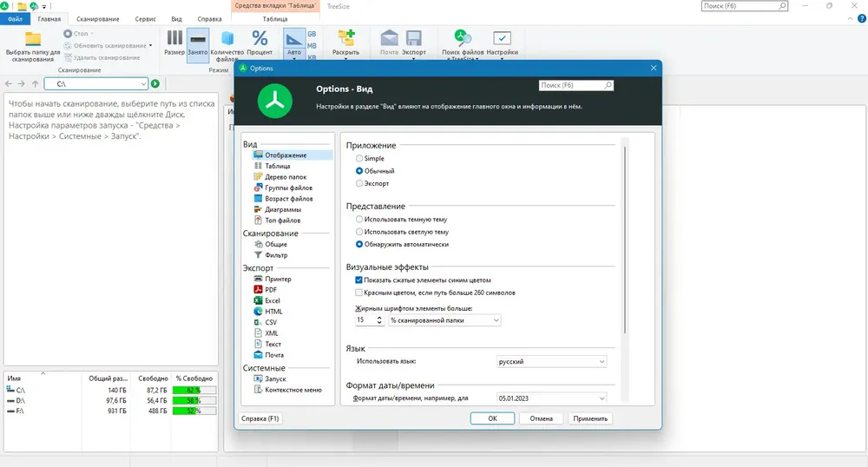Open the Экспорт save icon in ribbon

413,38
